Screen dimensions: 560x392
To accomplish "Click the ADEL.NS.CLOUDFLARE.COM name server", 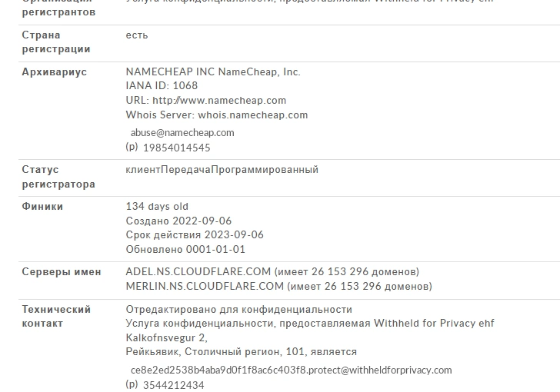I will point(198,271).
